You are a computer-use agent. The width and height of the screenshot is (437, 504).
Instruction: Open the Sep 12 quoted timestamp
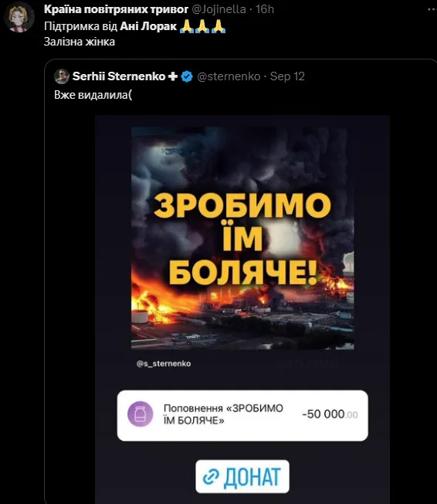coord(287,76)
